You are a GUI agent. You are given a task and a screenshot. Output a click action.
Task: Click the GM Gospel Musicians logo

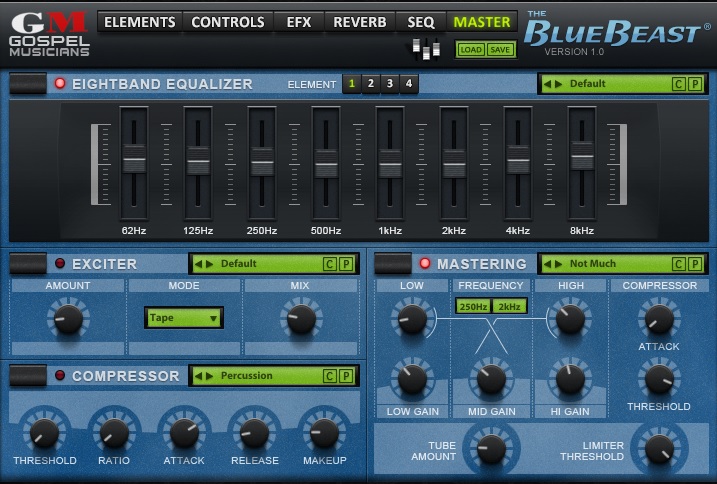[49, 34]
